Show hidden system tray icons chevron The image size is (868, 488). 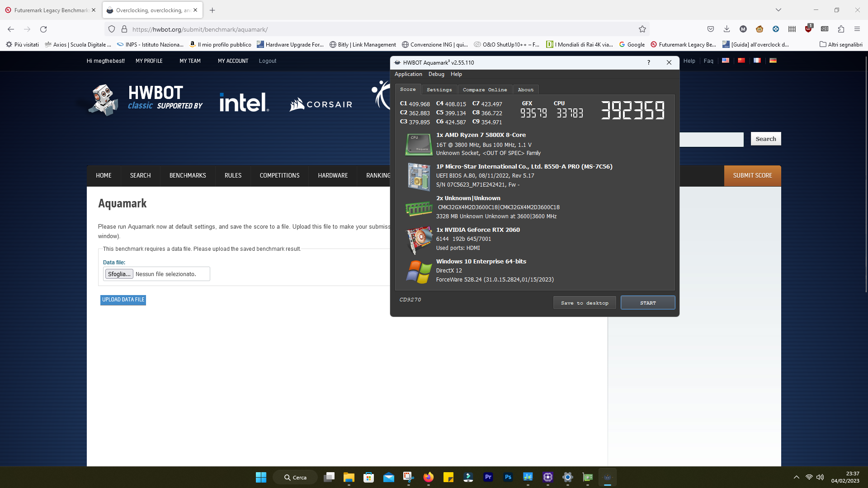pos(797,477)
